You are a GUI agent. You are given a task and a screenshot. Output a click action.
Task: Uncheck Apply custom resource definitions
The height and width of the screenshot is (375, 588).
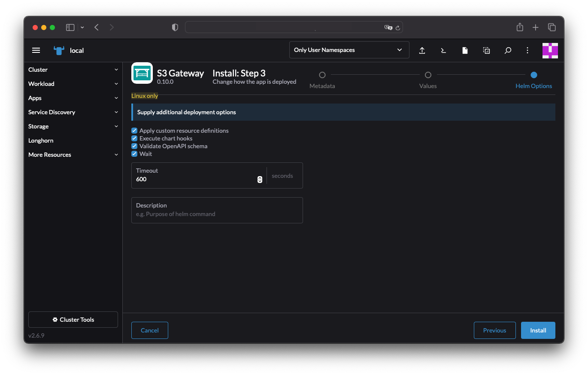click(134, 130)
